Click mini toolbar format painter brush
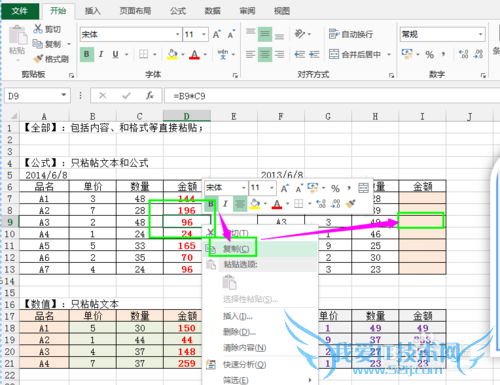 [350, 203]
